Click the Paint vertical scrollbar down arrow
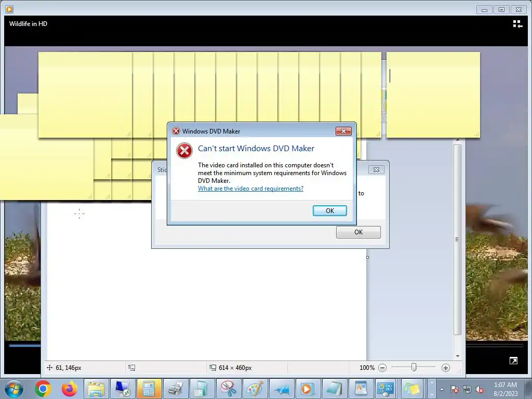The width and height of the screenshot is (532, 399). click(457, 356)
